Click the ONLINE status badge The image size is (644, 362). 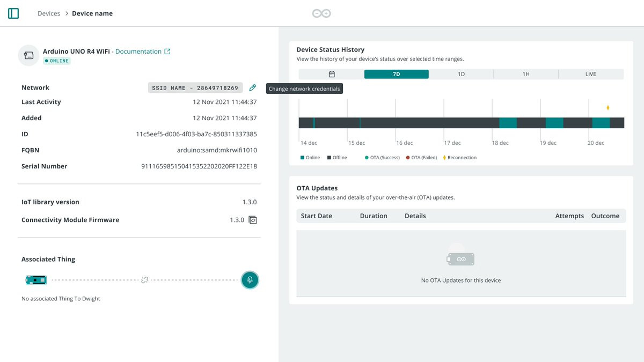coord(57,61)
